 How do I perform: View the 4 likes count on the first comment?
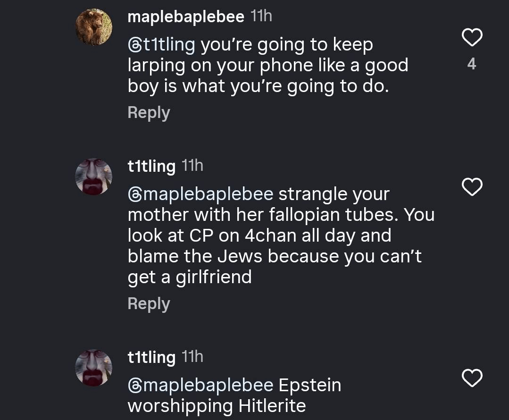tap(471, 64)
